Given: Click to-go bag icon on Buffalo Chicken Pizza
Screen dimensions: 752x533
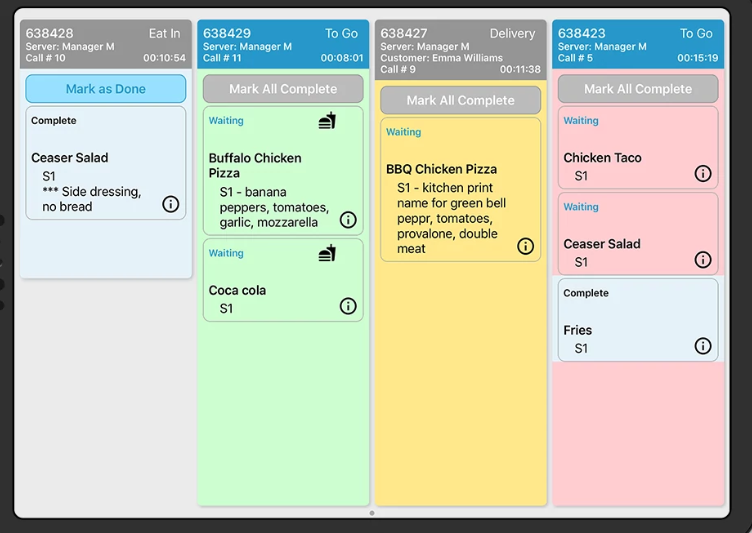Looking at the screenshot, I should 327,121.
